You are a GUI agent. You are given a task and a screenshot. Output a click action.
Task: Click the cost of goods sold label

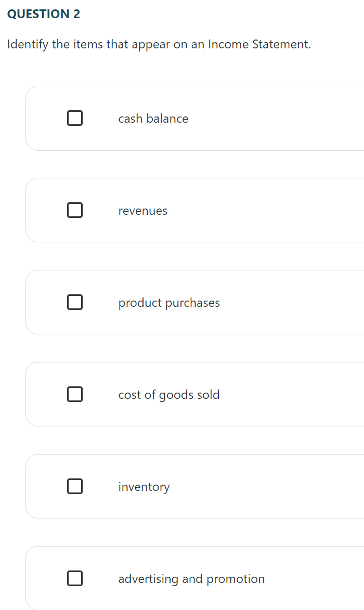168,395
